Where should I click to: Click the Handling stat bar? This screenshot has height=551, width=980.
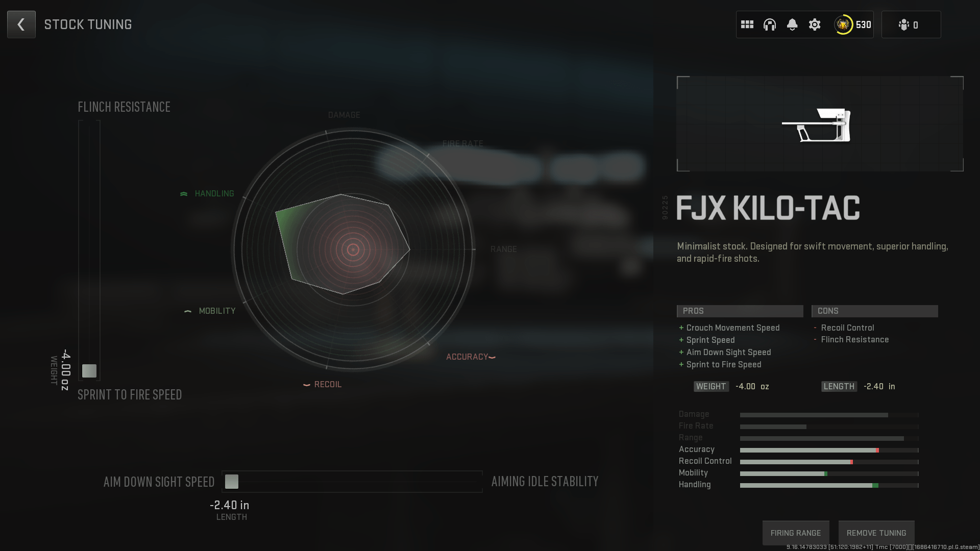point(829,485)
